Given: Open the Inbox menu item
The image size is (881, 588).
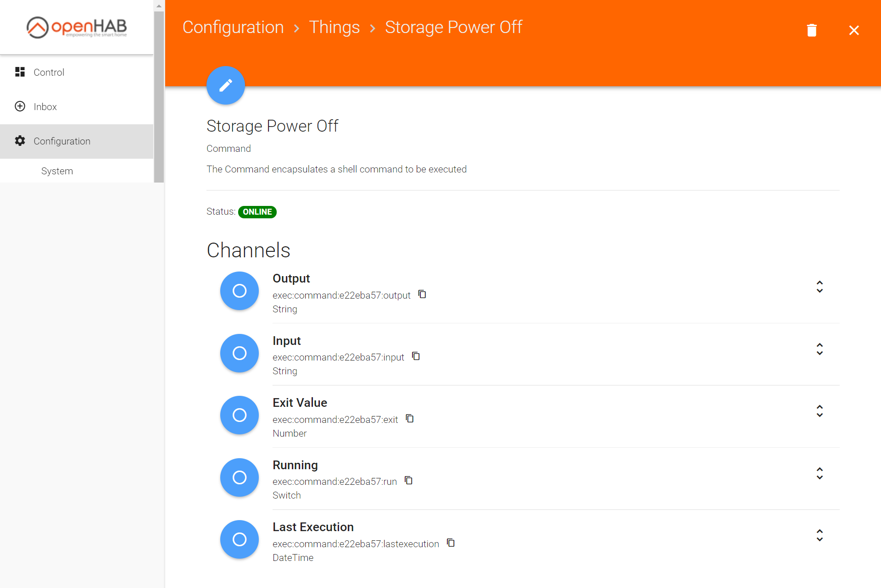Looking at the screenshot, I should click(45, 107).
